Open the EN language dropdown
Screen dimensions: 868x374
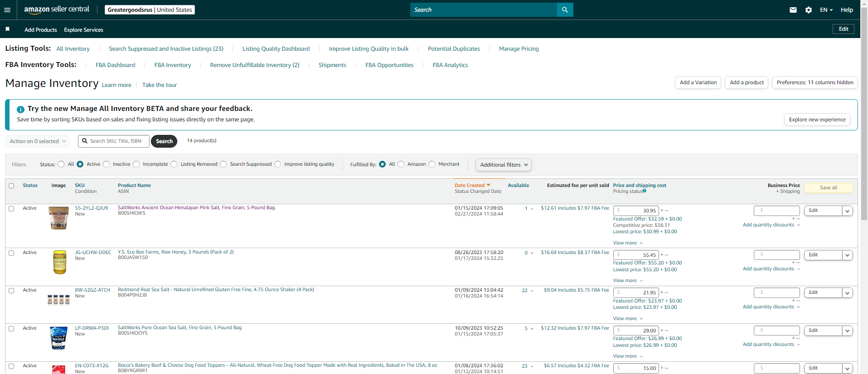click(x=826, y=10)
